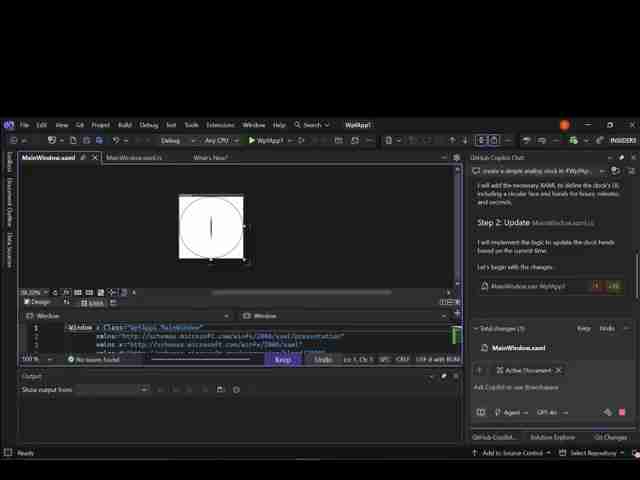
Task: Open the Edit menu
Action: pyautogui.click(x=42, y=125)
